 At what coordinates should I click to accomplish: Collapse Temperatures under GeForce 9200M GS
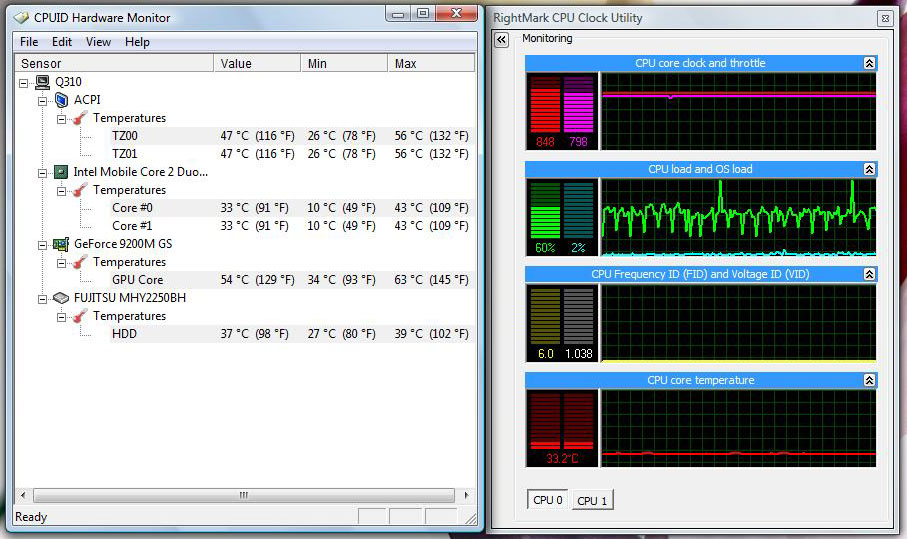(61, 263)
